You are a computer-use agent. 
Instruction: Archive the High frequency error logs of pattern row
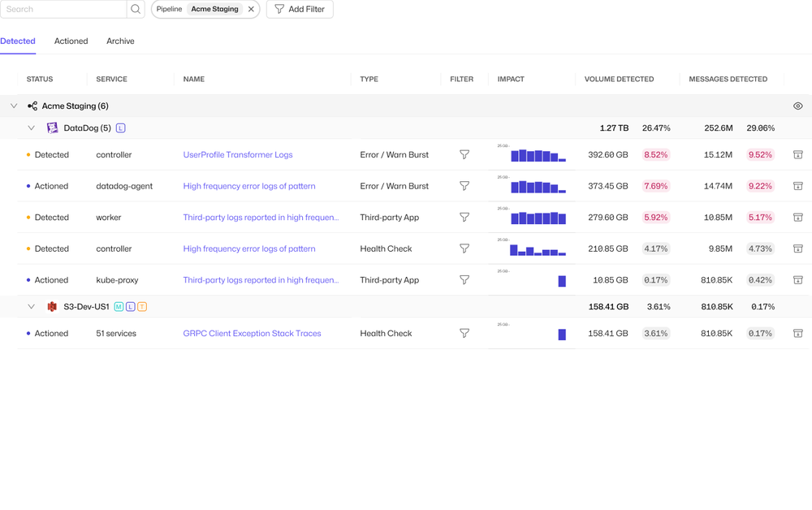point(797,186)
